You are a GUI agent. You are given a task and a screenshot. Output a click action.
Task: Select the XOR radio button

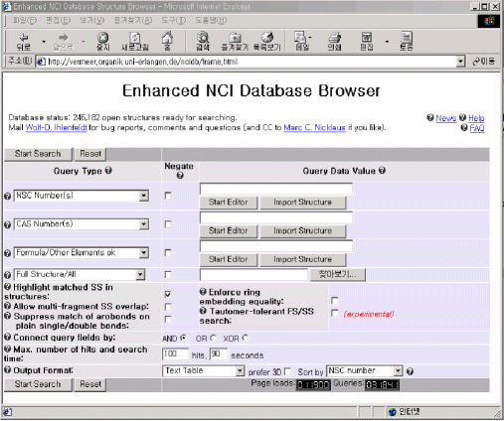coord(246,338)
